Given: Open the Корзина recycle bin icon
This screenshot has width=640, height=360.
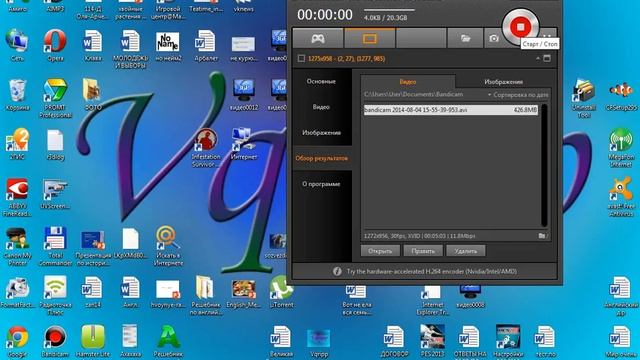Looking at the screenshot, I should tap(17, 95).
